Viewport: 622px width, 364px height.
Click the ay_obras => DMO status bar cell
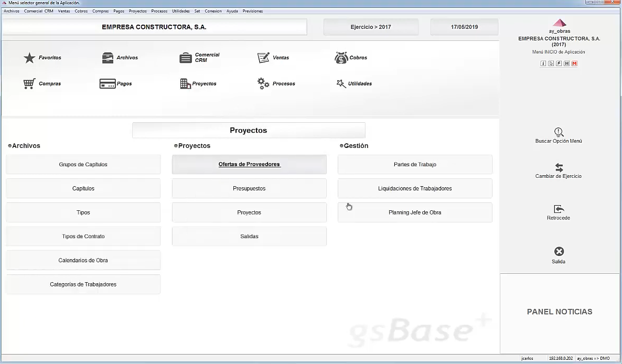point(593,358)
